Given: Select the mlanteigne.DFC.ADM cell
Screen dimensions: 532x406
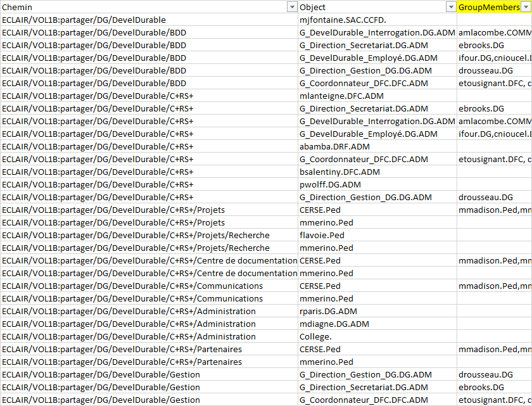Looking at the screenshot, I should (x=341, y=96).
